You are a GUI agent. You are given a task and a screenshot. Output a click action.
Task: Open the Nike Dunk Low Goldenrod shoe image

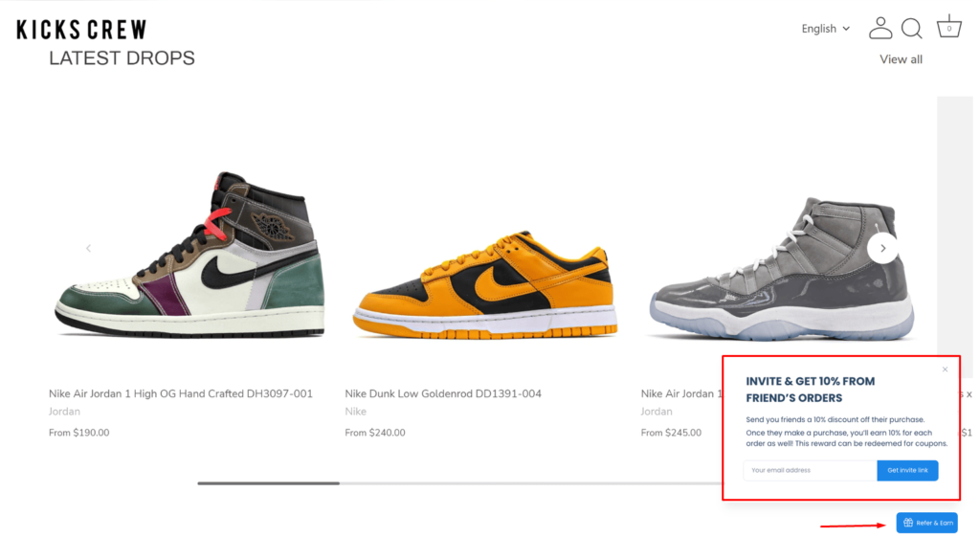[x=485, y=285]
